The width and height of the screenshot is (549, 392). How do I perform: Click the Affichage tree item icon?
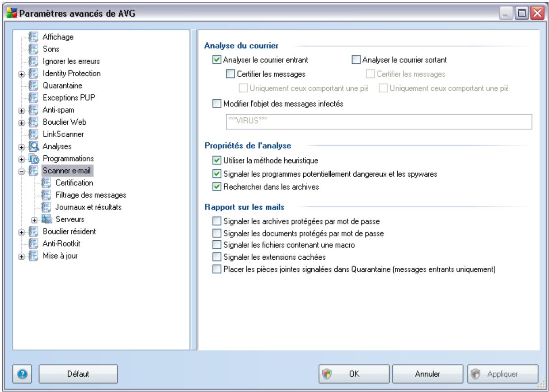(33, 36)
